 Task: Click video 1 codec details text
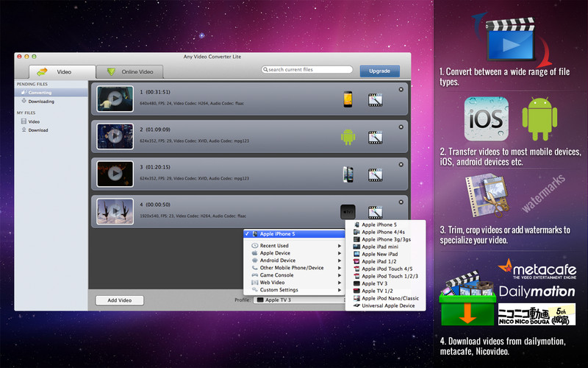click(x=192, y=103)
